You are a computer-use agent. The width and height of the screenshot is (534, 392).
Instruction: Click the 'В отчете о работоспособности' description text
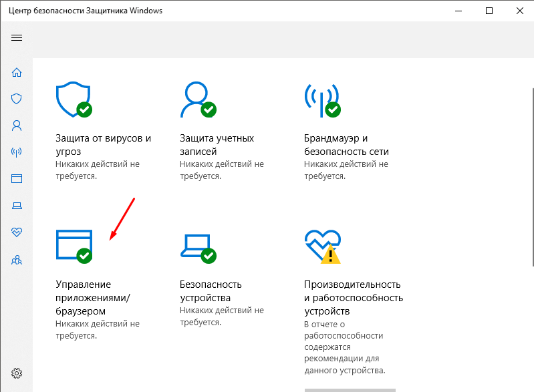[345, 347]
